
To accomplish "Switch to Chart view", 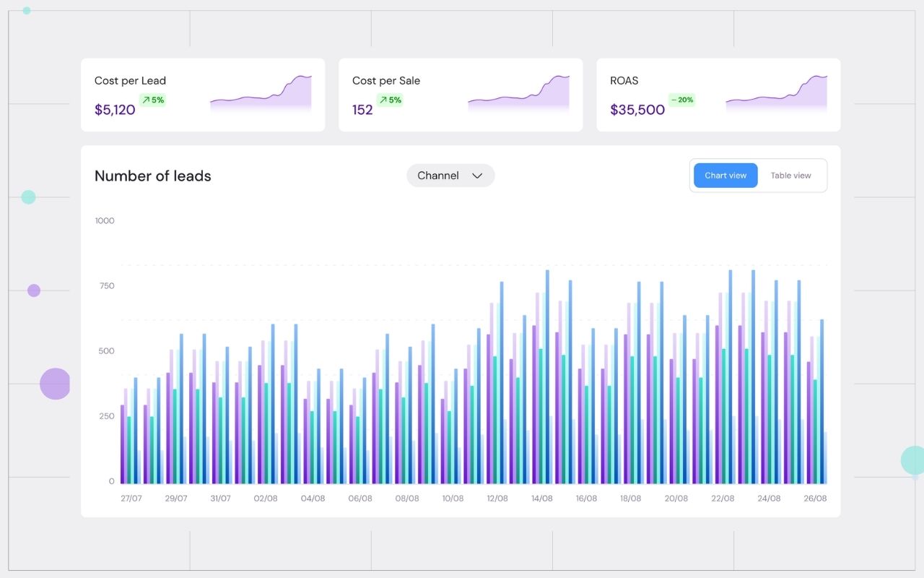I will tap(725, 176).
